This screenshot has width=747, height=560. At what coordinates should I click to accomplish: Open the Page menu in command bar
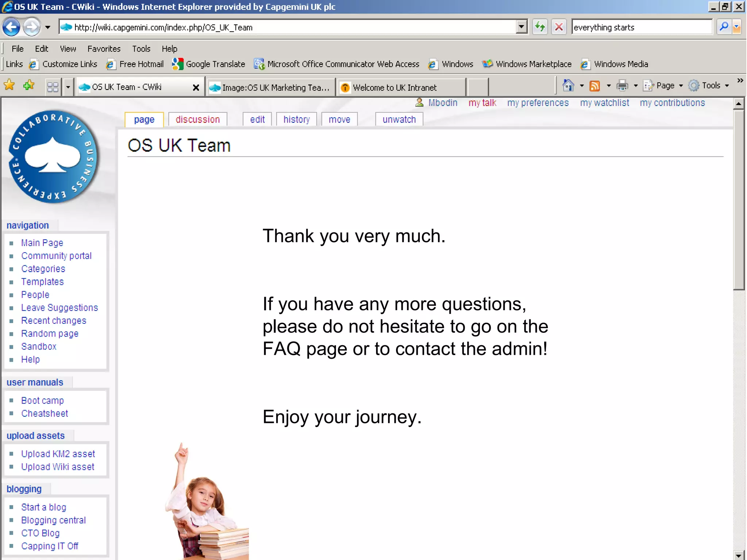pyautogui.click(x=663, y=86)
